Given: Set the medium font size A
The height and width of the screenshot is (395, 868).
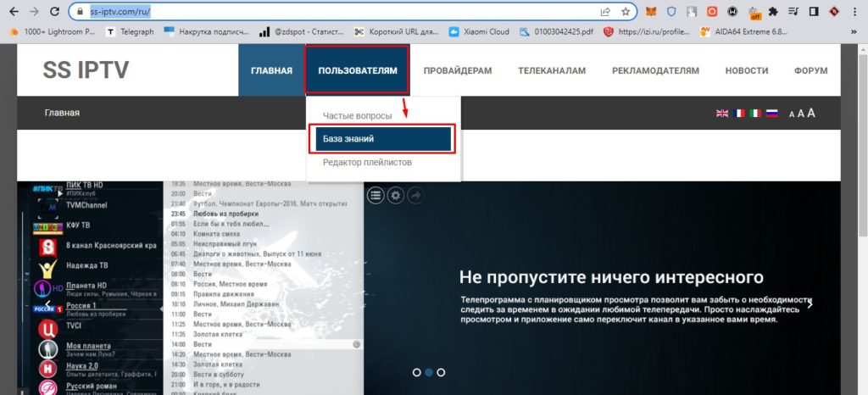Looking at the screenshot, I should 800,114.
